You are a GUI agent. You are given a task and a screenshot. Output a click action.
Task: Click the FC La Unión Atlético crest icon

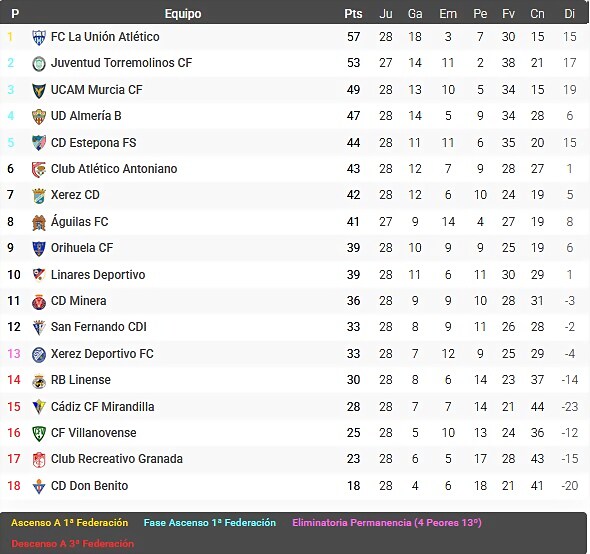tap(39, 37)
